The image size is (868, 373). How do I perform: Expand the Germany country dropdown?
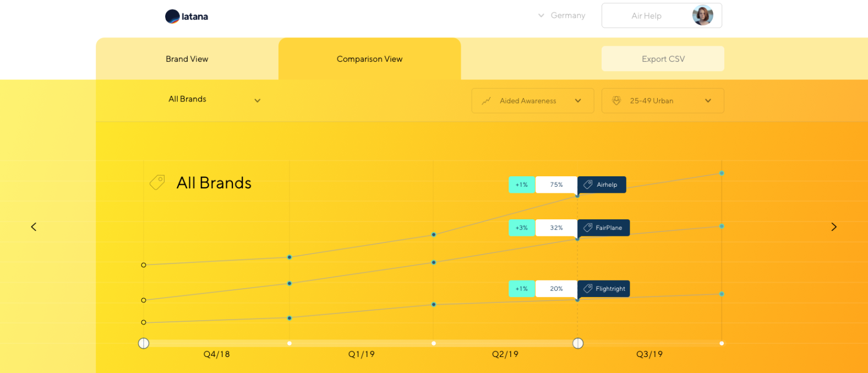(562, 15)
